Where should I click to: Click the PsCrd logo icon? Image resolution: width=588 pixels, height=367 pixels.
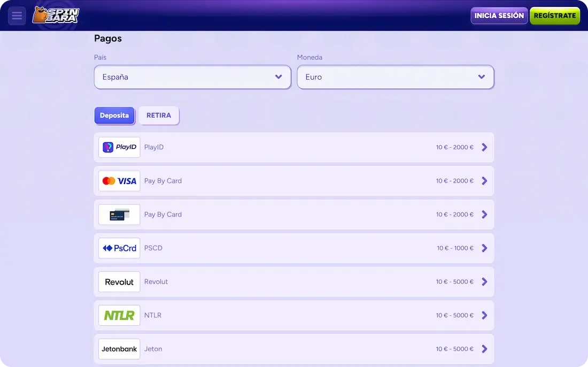pyautogui.click(x=119, y=248)
